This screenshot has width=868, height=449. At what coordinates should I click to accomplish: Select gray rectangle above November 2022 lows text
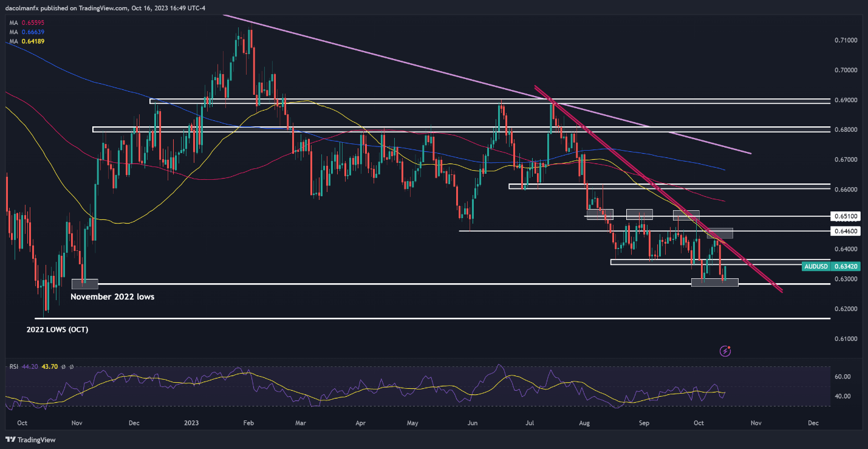click(x=84, y=283)
